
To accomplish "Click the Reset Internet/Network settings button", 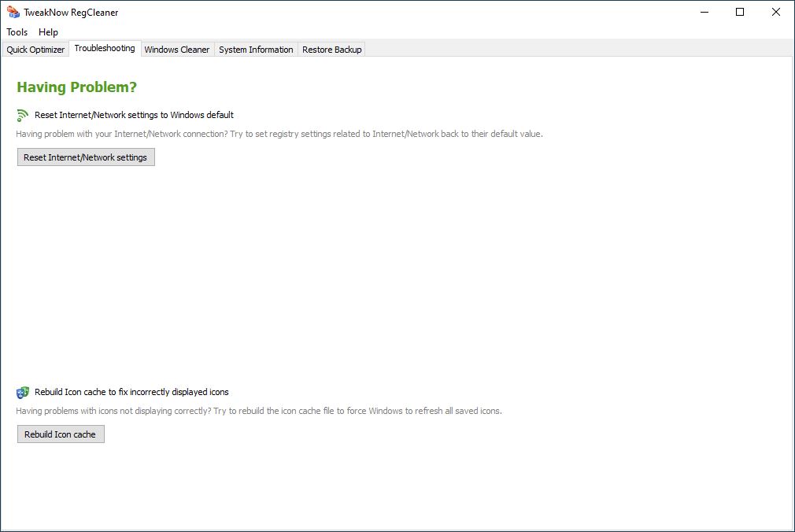I will pyautogui.click(x=86, y=157).
